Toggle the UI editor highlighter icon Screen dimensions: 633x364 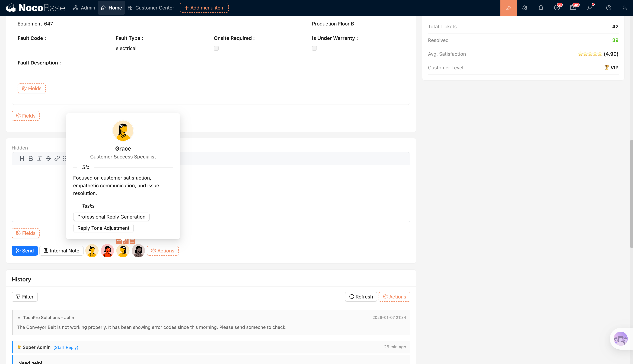pyautogui.click(x=508, y=8)
